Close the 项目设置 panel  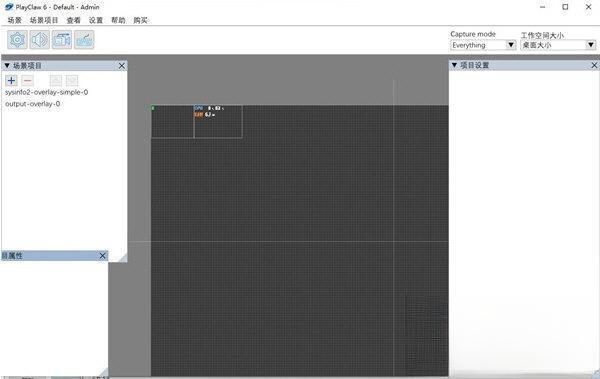coord(594,65)
